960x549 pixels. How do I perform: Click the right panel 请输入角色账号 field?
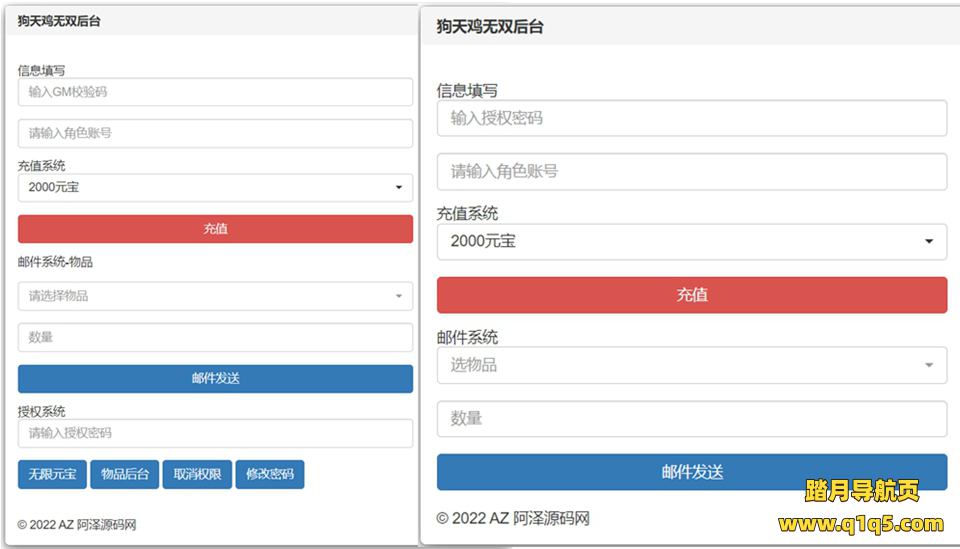pyautogui.click(x=691, y=171)
